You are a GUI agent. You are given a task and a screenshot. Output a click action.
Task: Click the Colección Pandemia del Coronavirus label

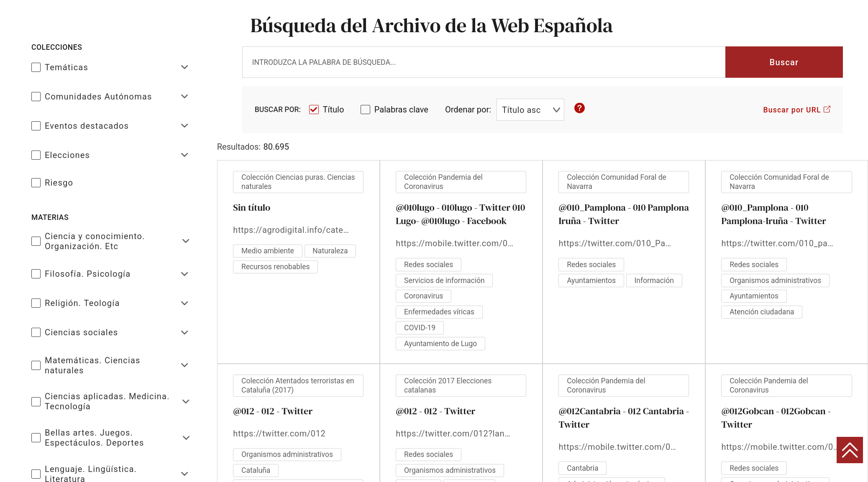(x=460, y=182)
